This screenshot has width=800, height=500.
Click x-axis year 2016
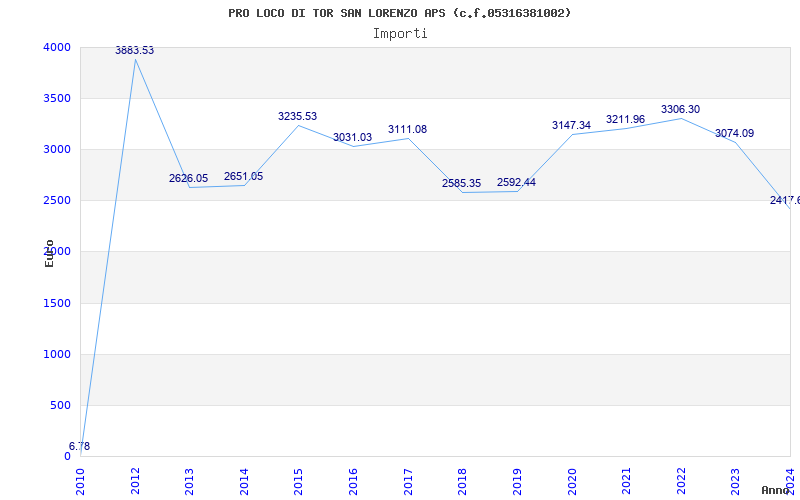(x=354, y=482)
